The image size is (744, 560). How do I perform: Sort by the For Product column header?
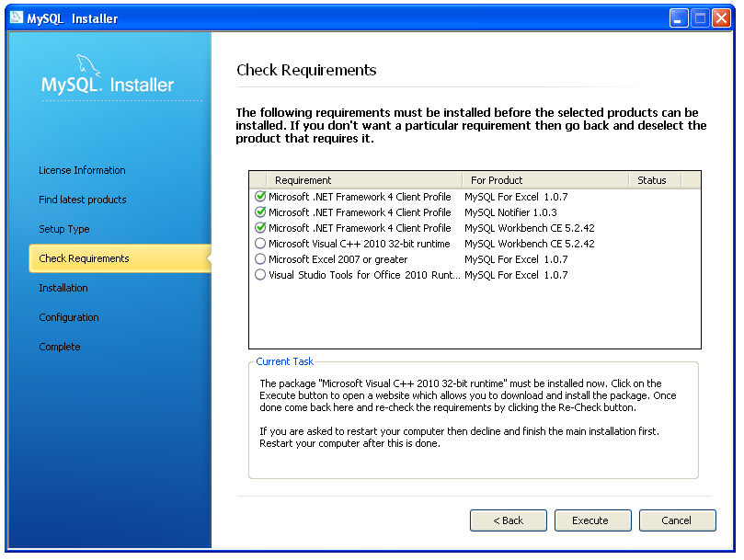(545, 180)
